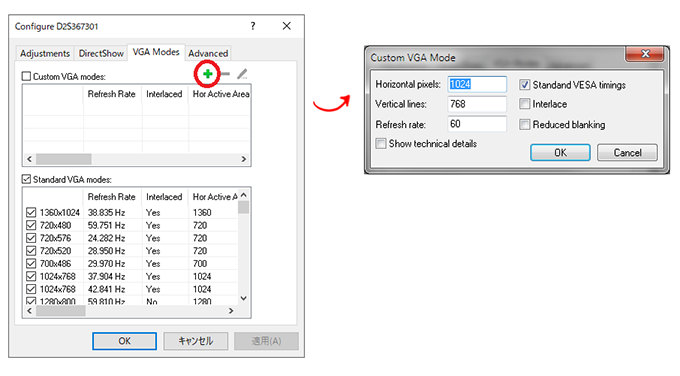The height and width of the screenshot is (376, 680).
Task: Enable Custom VGA modes checkbox
Action: (x=26, y=76)
